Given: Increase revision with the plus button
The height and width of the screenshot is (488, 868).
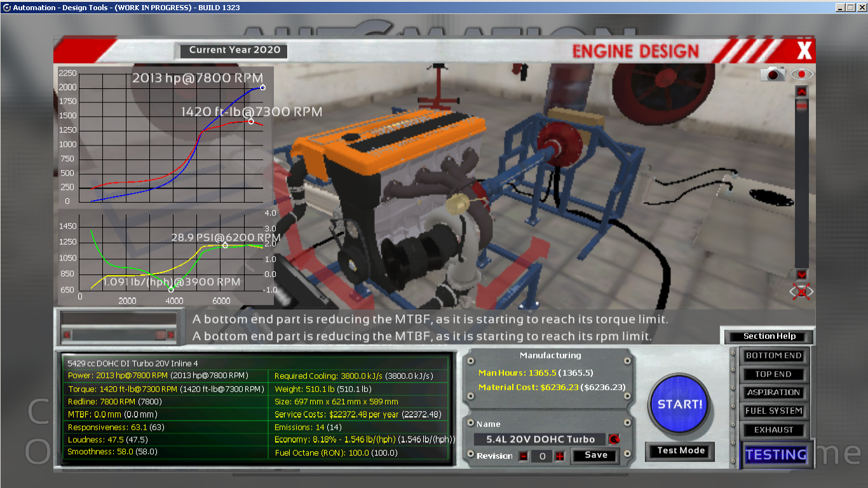Looking at the screenshot, I should click(559, 456).
